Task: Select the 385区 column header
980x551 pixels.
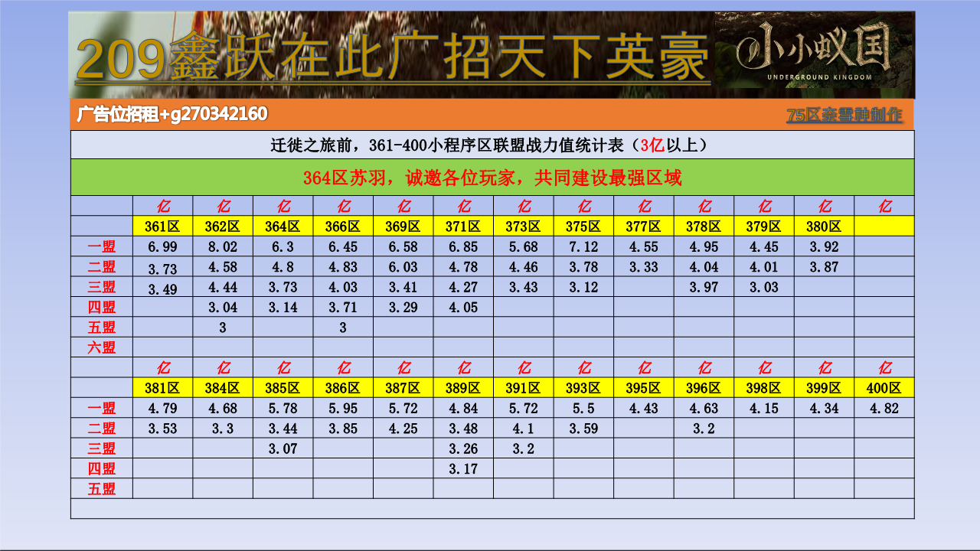Action: click(x=283, y=388)
